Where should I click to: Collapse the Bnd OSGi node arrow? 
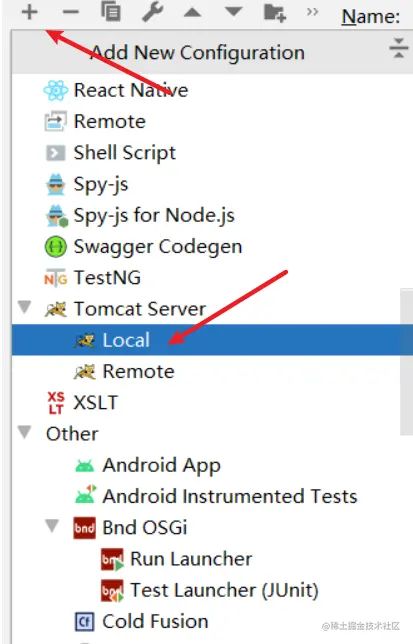[52, 526]
